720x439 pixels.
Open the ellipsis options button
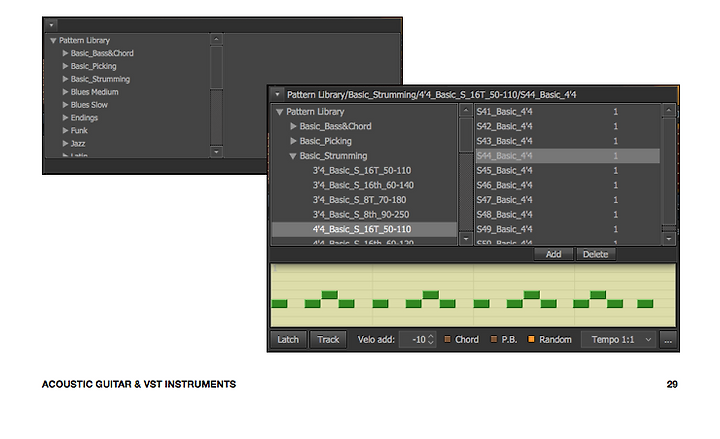668,340
